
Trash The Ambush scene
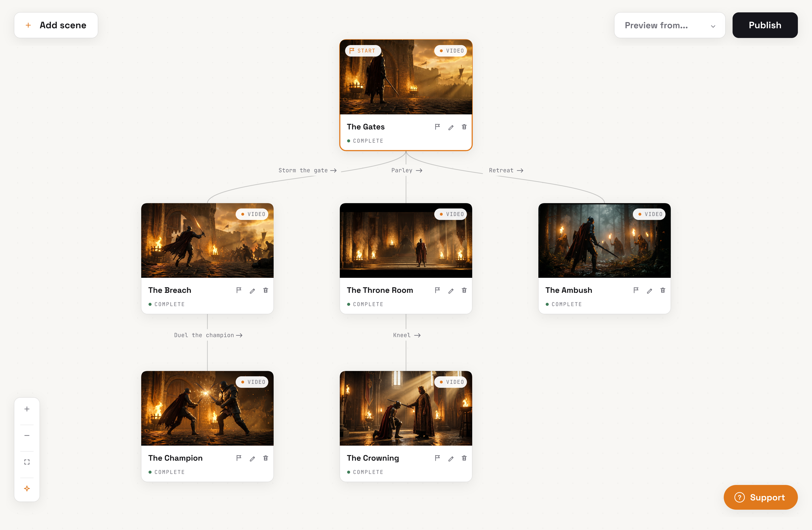[663, 290]
